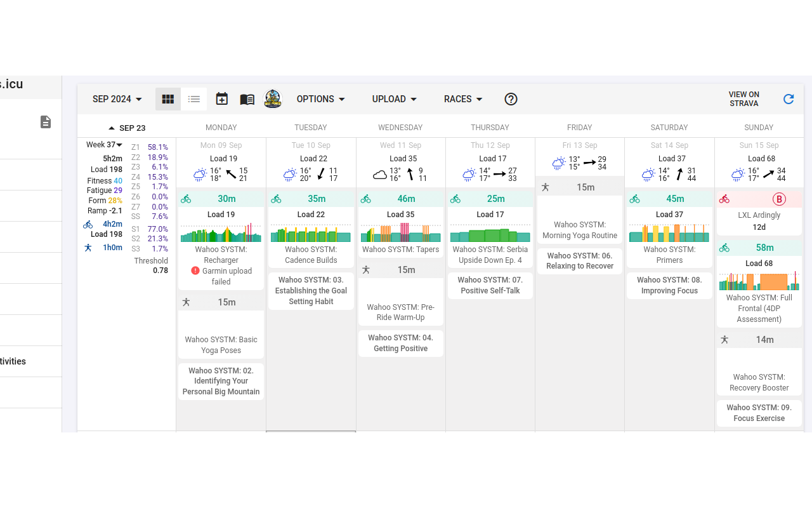Open note 04. Getting Positive
This screenshot has width=812, height=508.
tap(401, 343)
